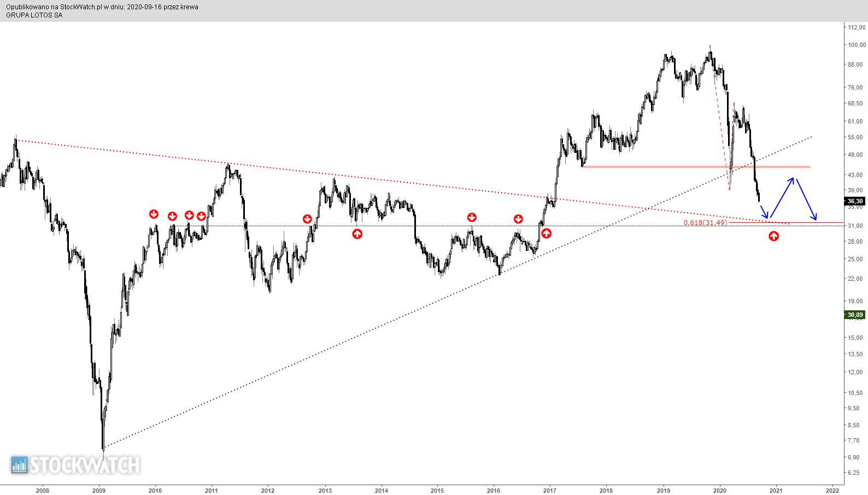Click the red up-arrow marker below mid-2013 prices
868x495 pixels.
357,234
